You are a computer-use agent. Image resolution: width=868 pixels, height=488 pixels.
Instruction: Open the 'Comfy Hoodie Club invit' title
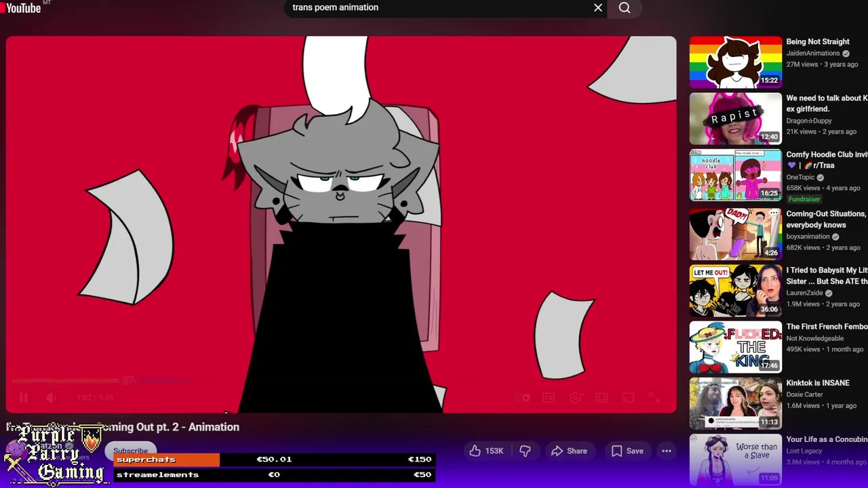(827, 160)
